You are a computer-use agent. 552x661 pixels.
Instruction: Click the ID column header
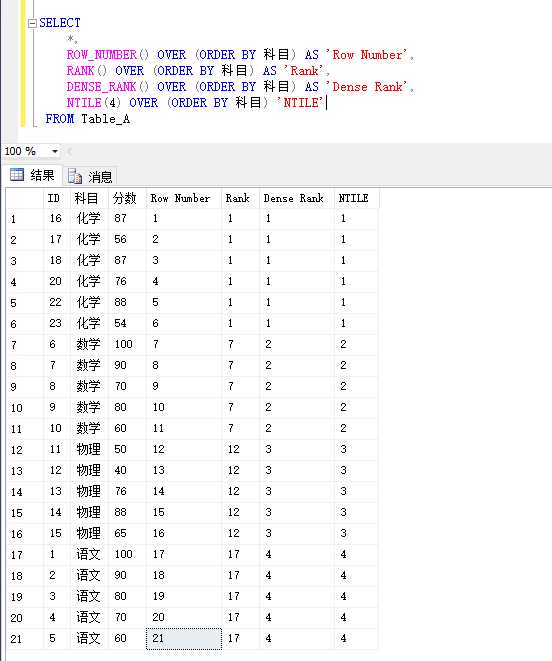(x=57, y=198)
